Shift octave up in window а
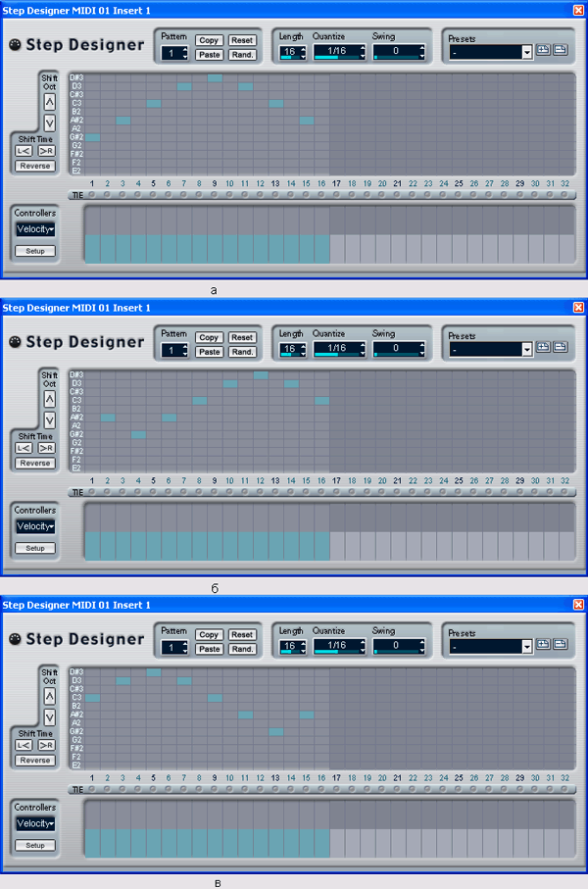Screen dimensions: 588x889 [x=50, y=102]
